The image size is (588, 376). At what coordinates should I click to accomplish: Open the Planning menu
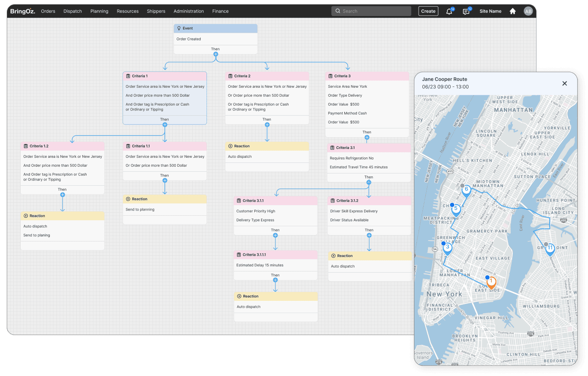(99, 11)
